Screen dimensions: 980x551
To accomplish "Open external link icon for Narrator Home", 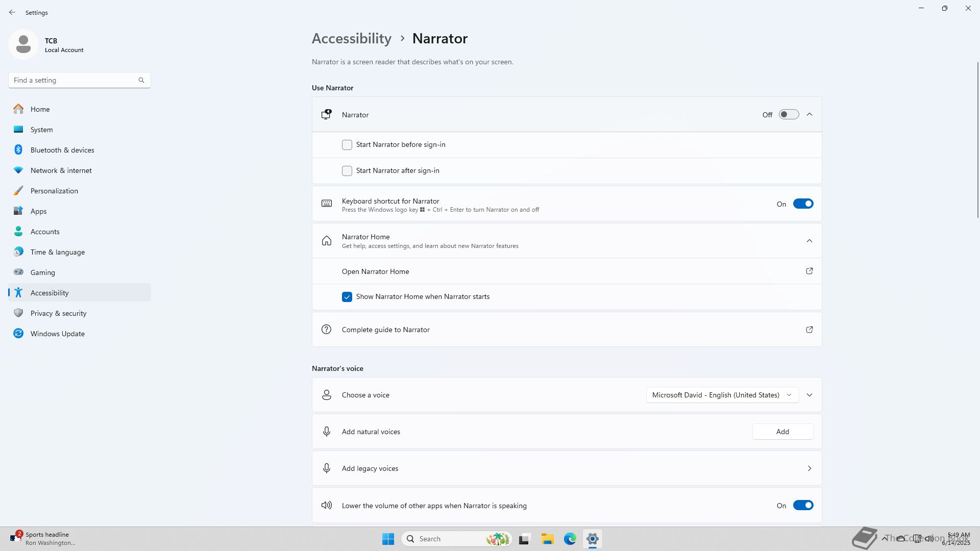I will [x=809, y=271].
